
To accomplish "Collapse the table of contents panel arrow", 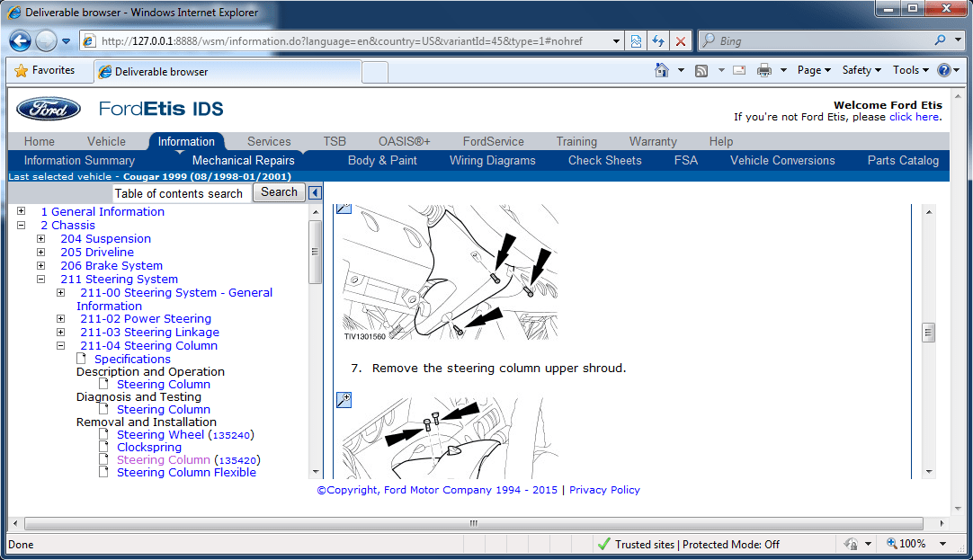I will (x=315, y=192).
